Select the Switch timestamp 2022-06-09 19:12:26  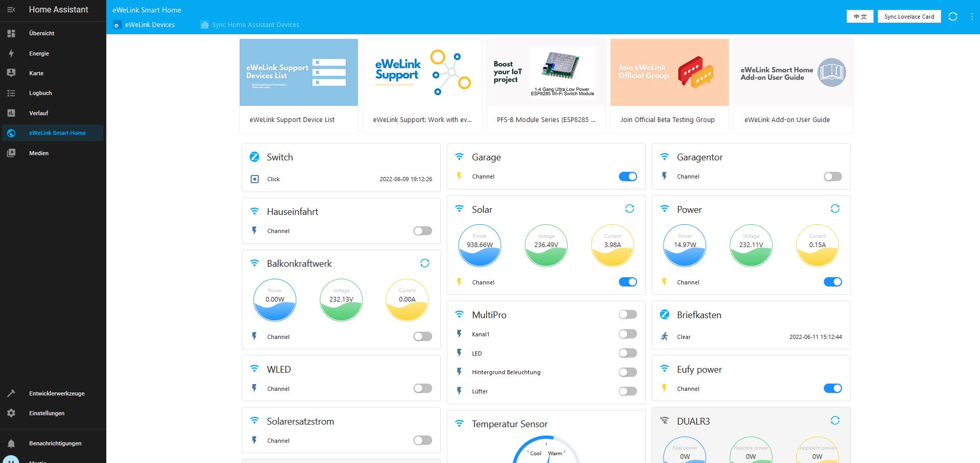(x=406, y=179)
